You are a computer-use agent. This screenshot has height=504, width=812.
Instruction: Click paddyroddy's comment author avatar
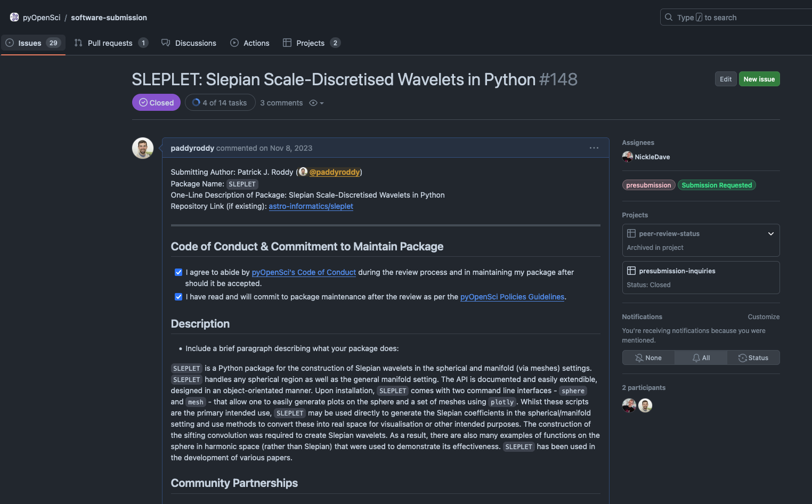click(143, 148)
